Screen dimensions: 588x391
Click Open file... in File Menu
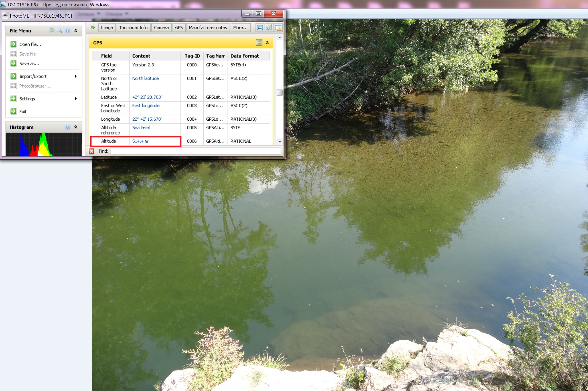click(30, 44)
